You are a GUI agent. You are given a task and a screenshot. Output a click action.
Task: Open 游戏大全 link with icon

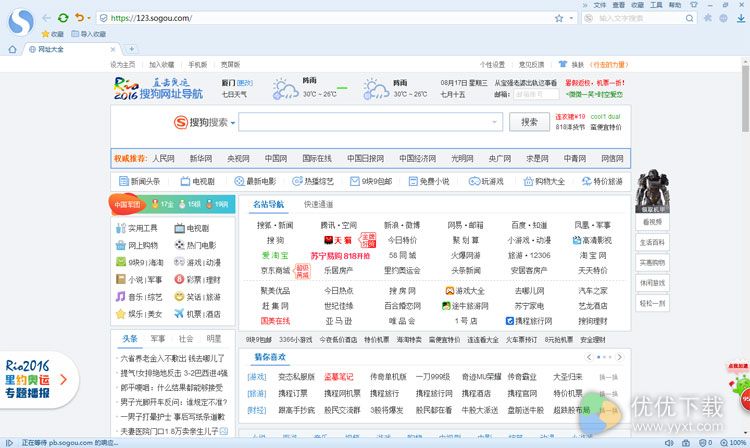click(x=465, y=291)
